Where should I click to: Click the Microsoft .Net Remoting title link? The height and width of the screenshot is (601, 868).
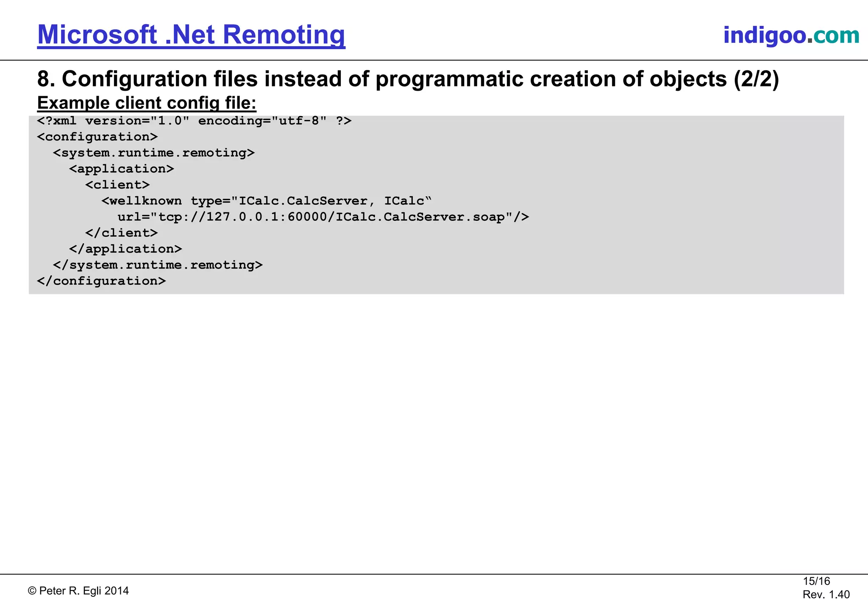pos(191,35)
